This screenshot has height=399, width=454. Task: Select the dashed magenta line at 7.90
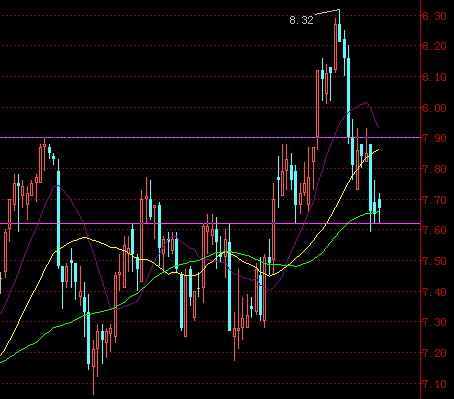(210, 137)
